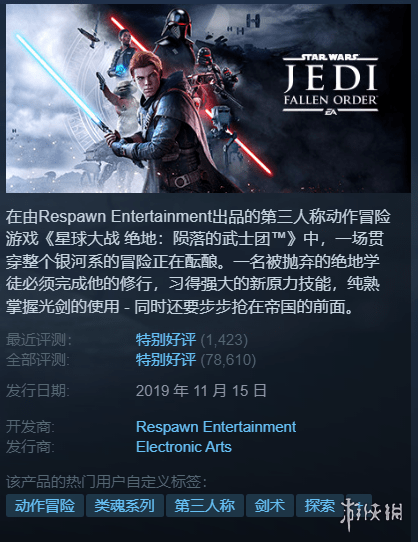Click the game description paragraph
Viewport: 418px width, 542px height.
pos(198,262)
